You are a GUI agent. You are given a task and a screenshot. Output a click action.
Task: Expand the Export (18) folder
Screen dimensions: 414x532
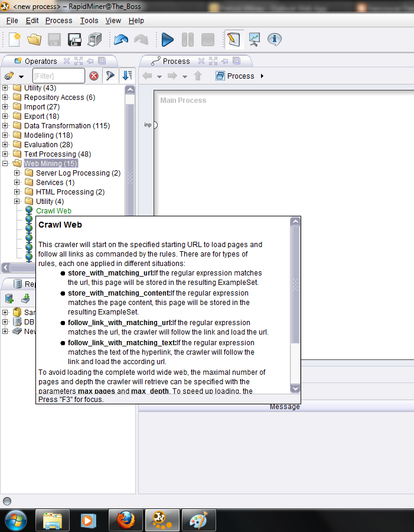point(5,116)
